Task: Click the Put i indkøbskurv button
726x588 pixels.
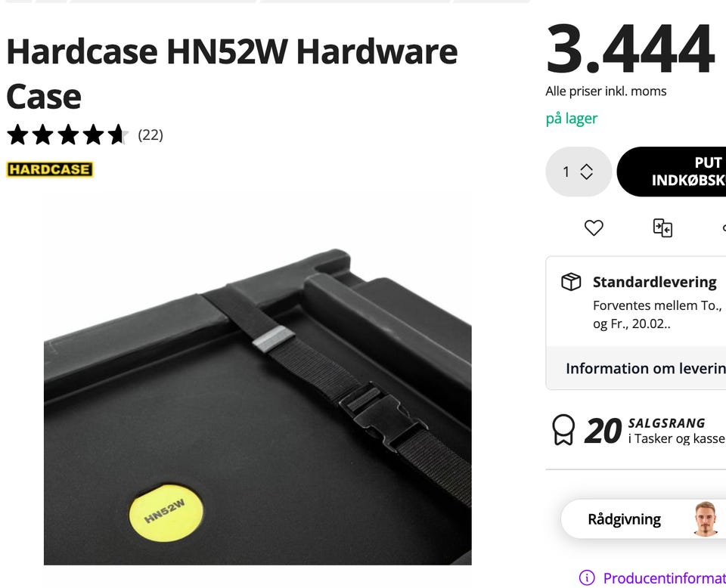Action: click(x=672, y=172)
